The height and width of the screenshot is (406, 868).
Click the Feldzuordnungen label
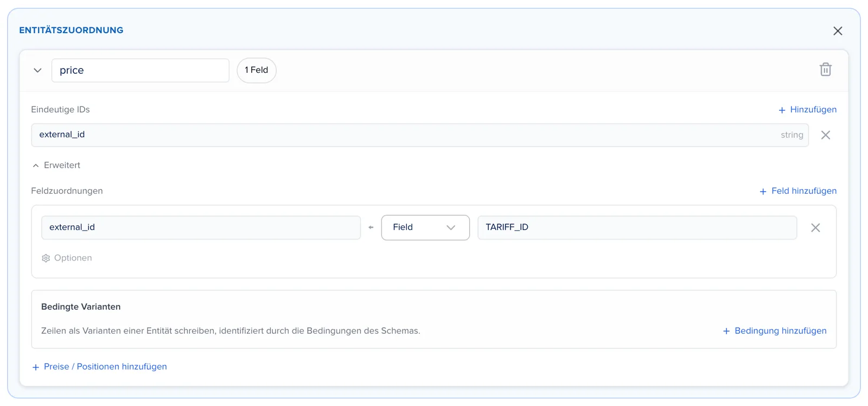pyautogui.click(x=67, y=191)
